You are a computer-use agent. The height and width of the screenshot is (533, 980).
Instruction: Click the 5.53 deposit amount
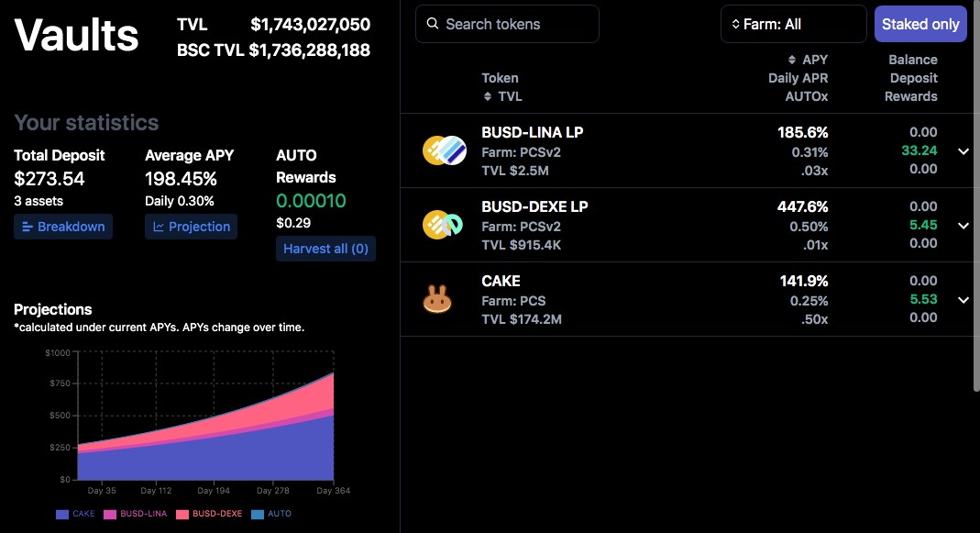pos(923,299)
